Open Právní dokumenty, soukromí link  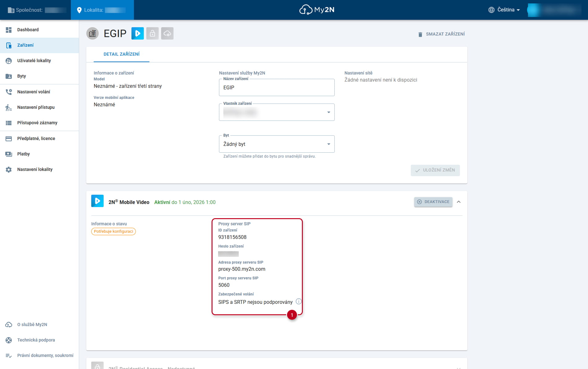(x=39, y=356)
